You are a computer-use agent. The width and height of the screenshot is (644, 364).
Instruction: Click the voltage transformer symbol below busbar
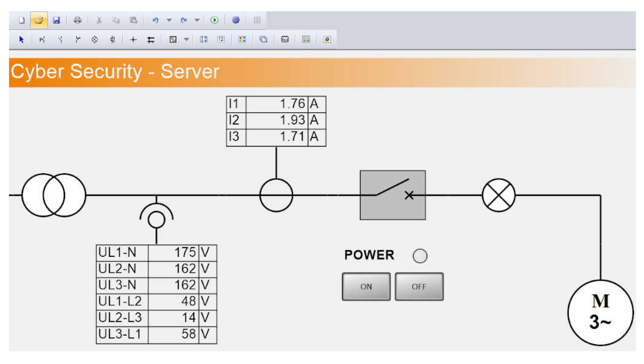click(156, 216)
